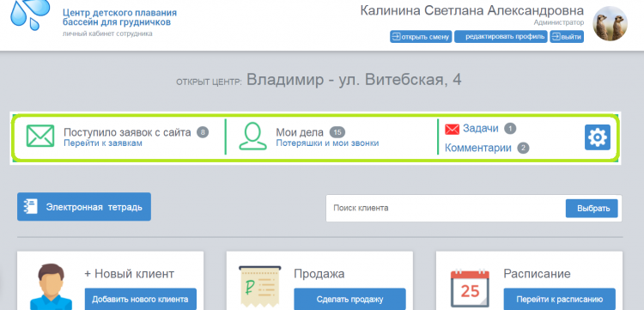Open the Комментарии link
Viewport: 644px width, 310px height.
click(x=478, y=148)
